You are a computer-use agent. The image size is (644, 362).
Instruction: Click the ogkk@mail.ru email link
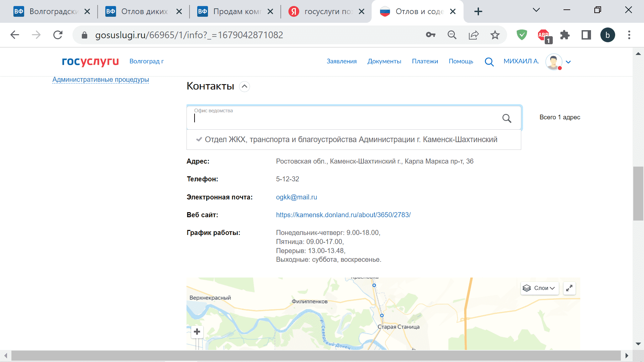[x=296, y=197]
